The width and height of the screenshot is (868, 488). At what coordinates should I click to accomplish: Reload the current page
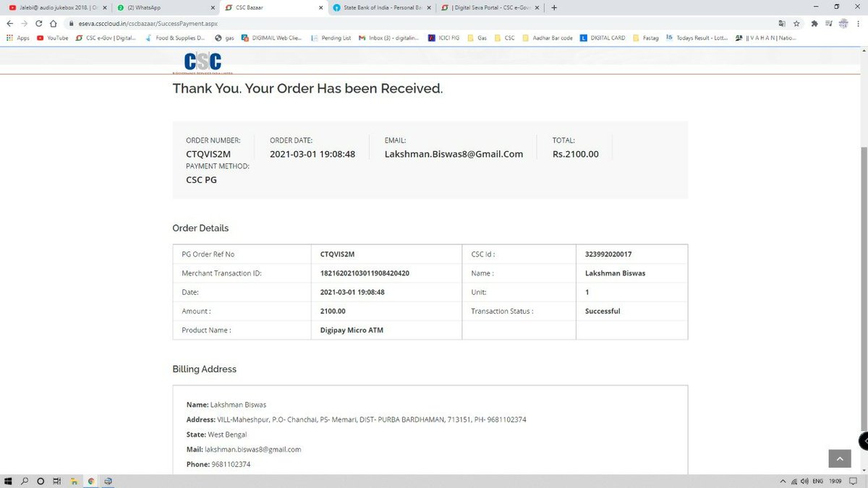[x=39, y=23]
